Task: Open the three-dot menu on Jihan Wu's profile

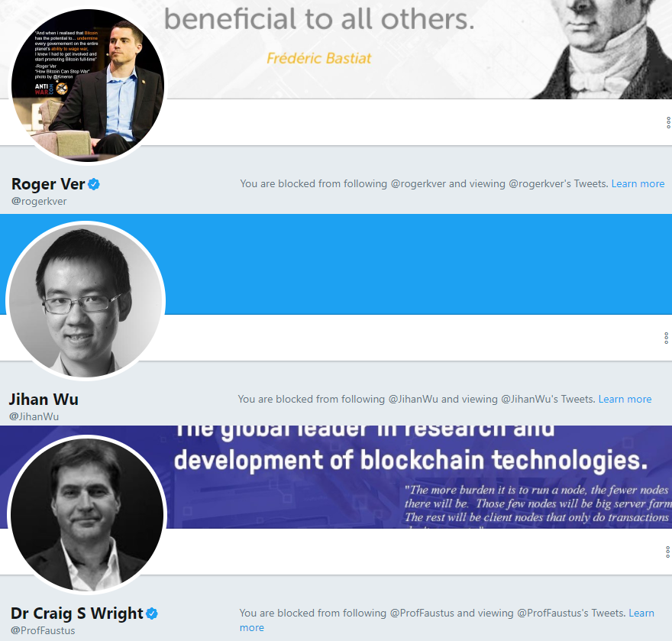Action: (x=667, y=338)
